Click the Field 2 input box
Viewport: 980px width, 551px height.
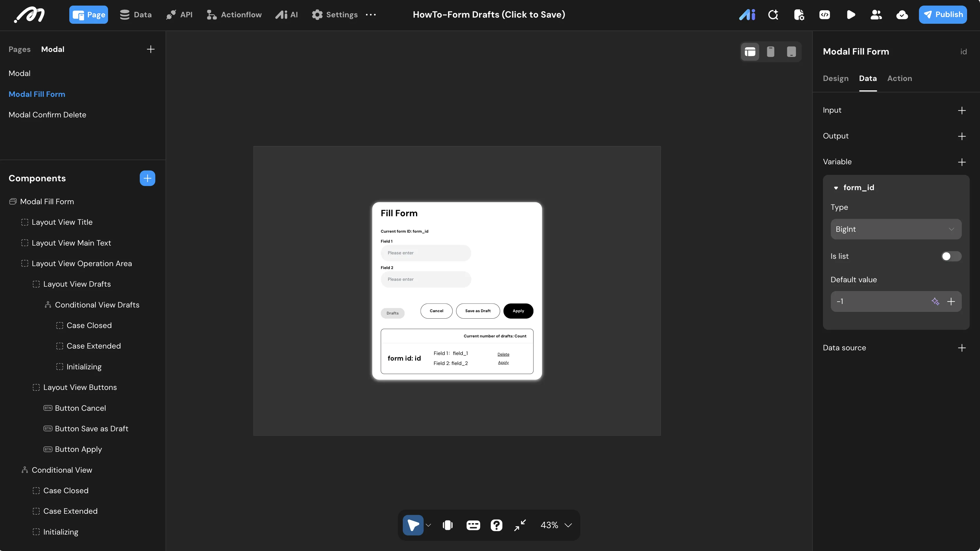(426, 280)
